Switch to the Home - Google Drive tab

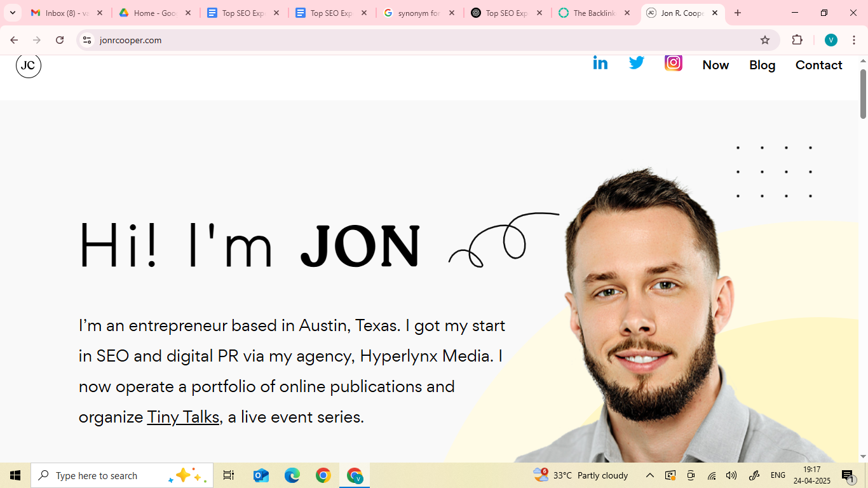pos(155,13)
